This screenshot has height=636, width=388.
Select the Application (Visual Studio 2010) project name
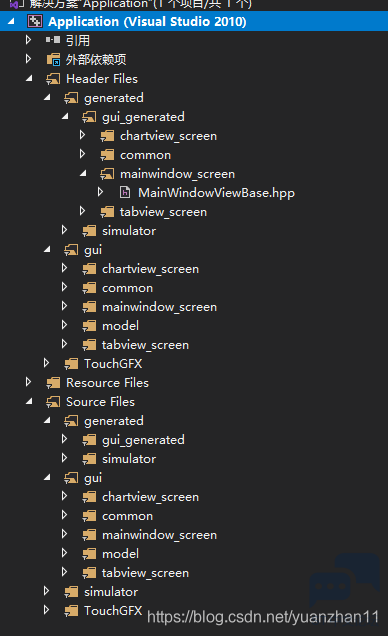point(147,21)
